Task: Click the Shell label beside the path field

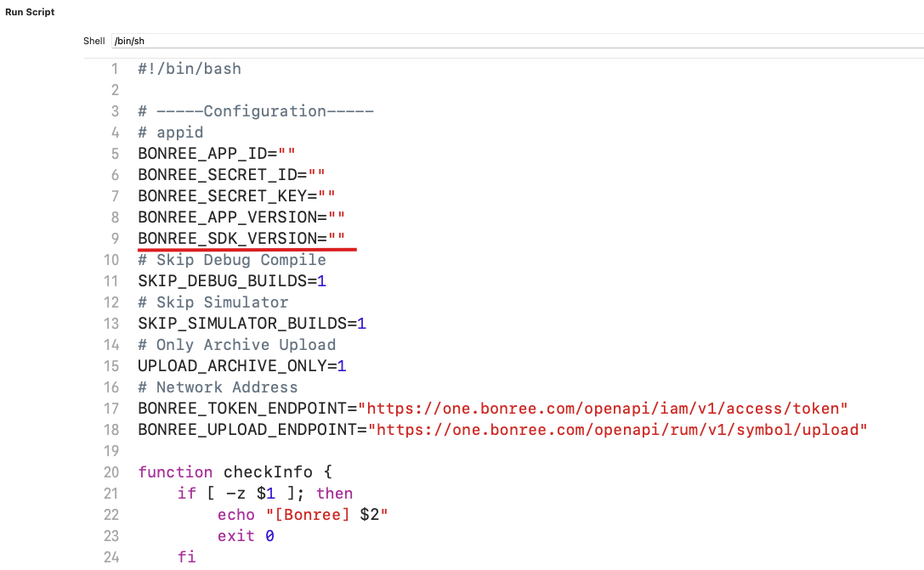Action: click(94, 41)
